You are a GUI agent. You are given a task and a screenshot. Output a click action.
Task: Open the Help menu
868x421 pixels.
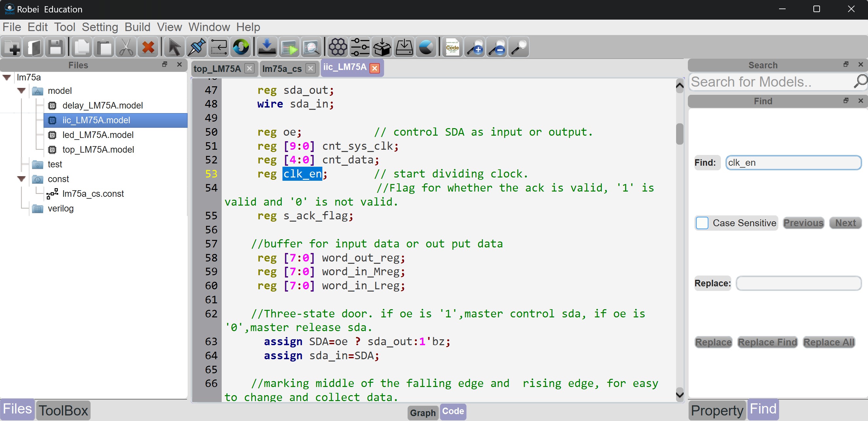(x=248, y=27)
